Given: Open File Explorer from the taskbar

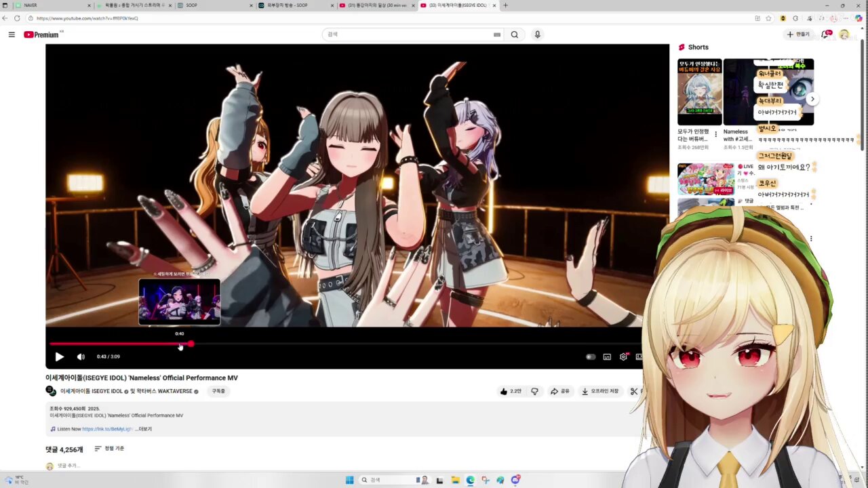Looking at the screenshot, I should coord(455,480).
